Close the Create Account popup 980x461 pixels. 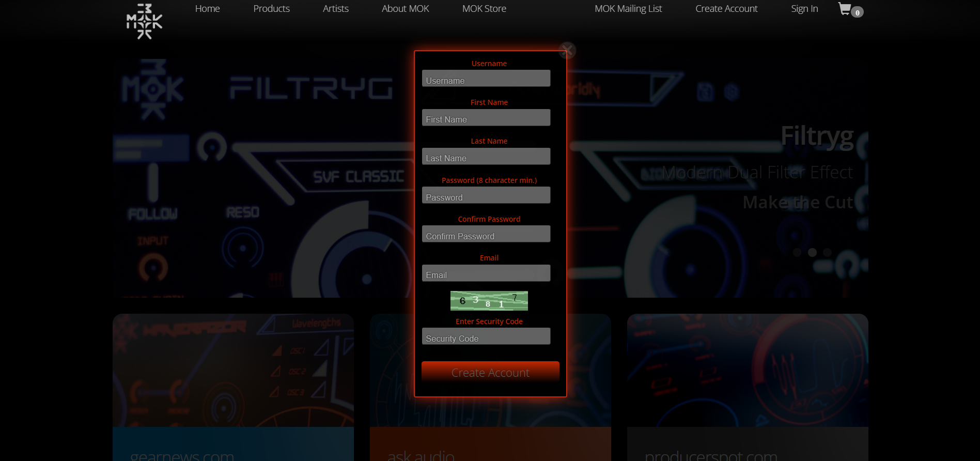click(x=567, y=50)
